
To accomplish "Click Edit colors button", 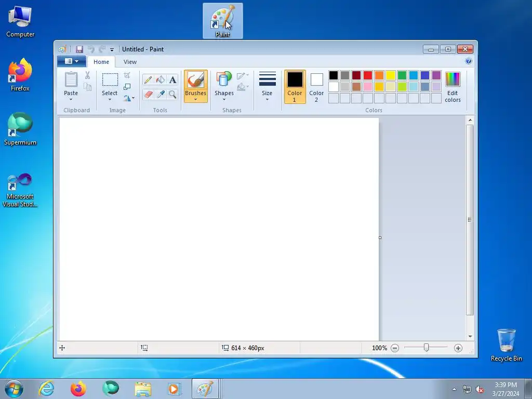I will pos(453,87).
